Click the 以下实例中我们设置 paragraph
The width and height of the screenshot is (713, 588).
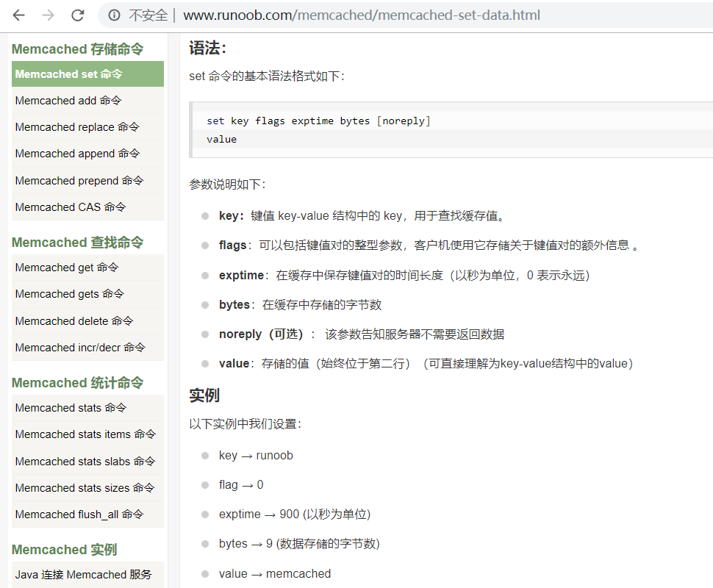pos(246,424)
